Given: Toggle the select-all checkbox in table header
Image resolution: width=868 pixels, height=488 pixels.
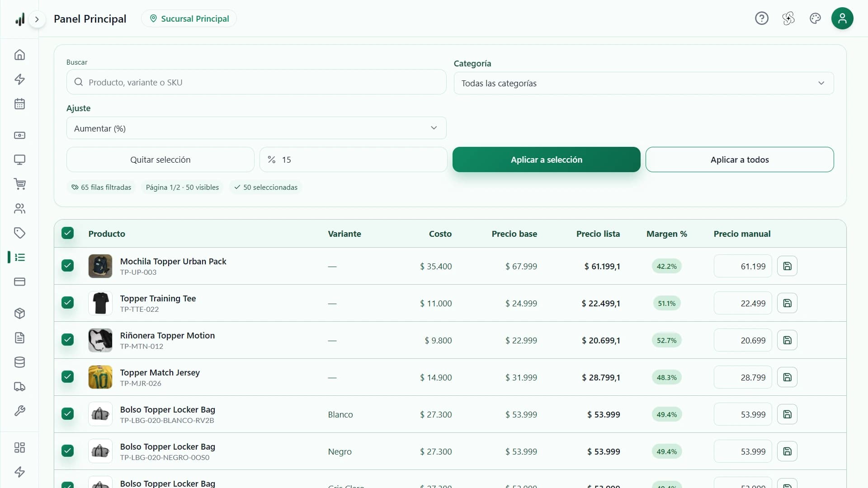Looking at the screenshot, I should click(68, 233).
